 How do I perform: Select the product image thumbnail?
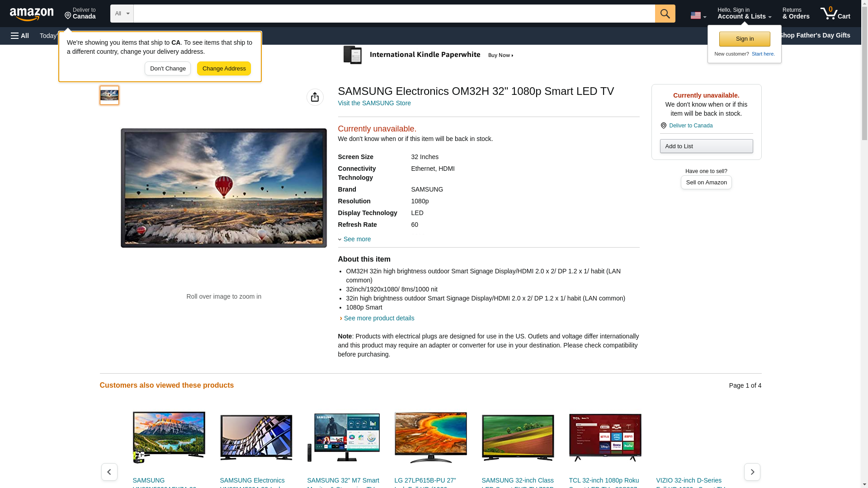pyautogui.click(x=109, y=95)
